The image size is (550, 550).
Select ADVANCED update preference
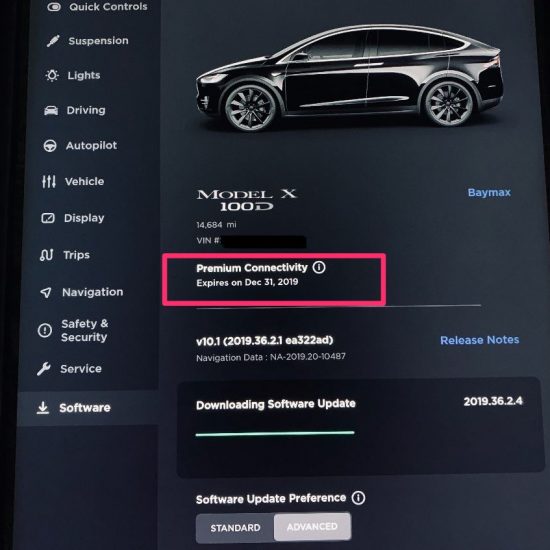pos(312,526)
